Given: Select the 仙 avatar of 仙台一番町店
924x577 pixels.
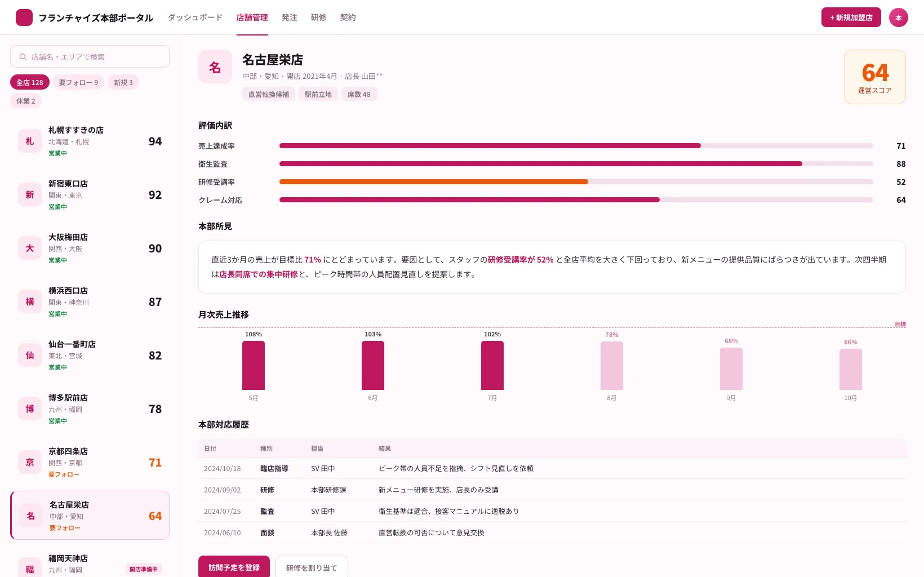Looking at the screenshot, I should [30, 356].
